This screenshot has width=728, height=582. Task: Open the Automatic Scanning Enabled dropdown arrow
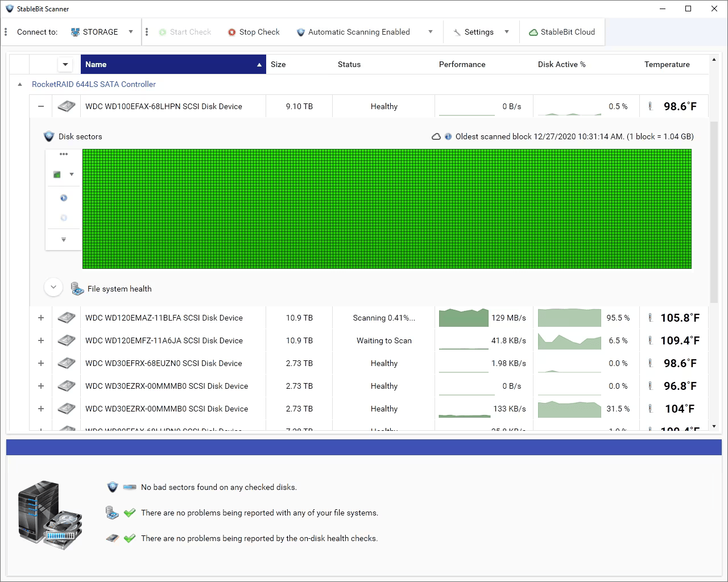[x=431, y=32]
